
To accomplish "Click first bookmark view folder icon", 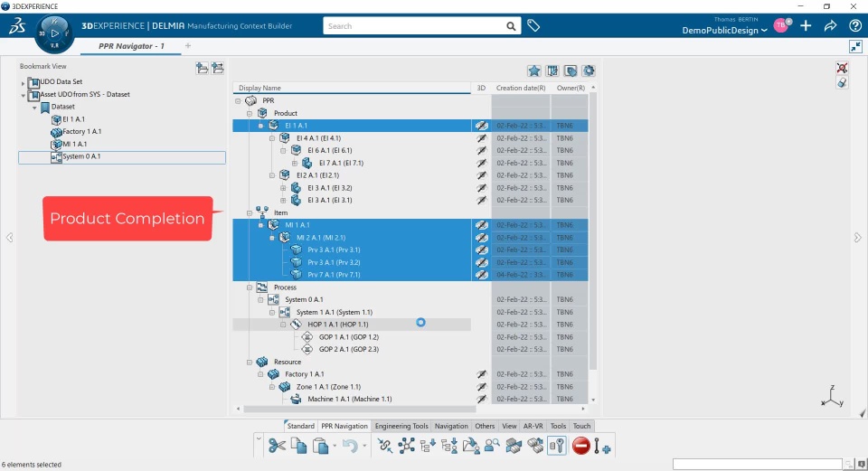I will [x=202, y=68].
